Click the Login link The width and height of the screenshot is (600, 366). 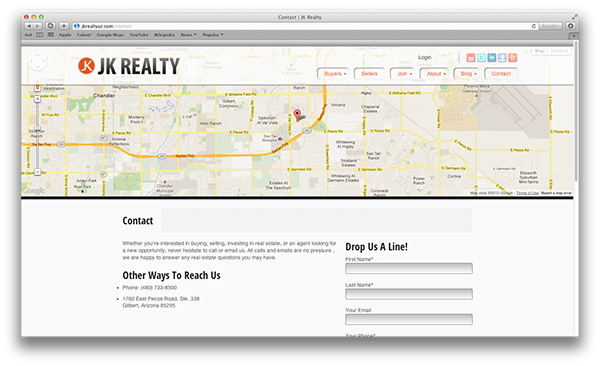point(424,57)
